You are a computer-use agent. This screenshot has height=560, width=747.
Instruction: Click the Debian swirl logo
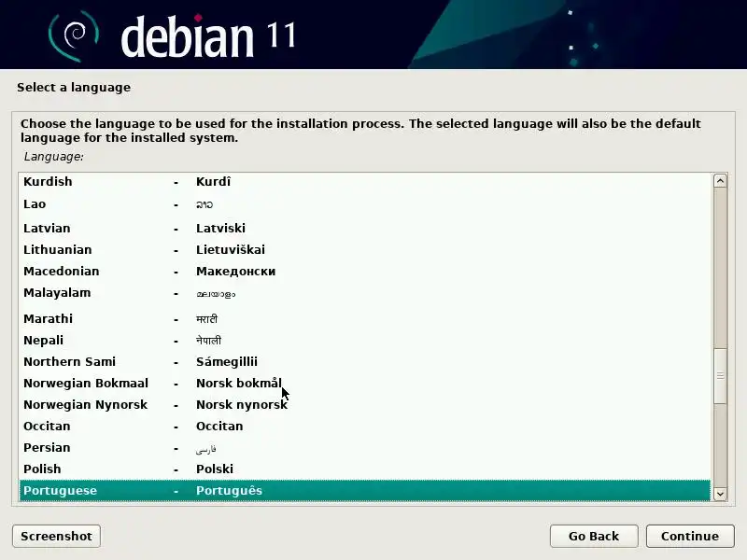coord(74,36)
